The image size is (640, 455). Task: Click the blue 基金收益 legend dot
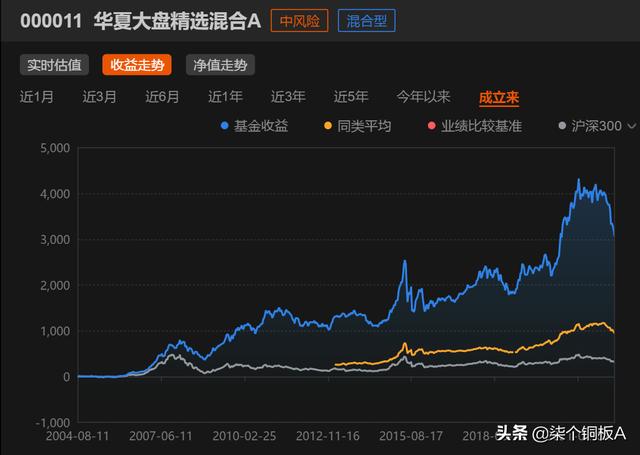(224, 126)
